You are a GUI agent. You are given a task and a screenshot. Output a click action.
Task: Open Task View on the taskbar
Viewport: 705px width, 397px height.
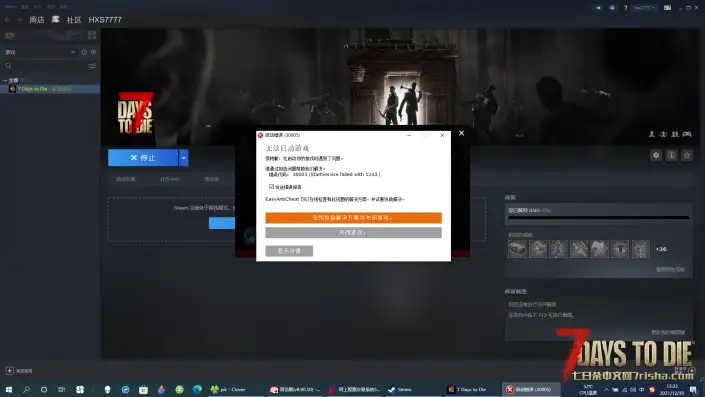(62, 389)
